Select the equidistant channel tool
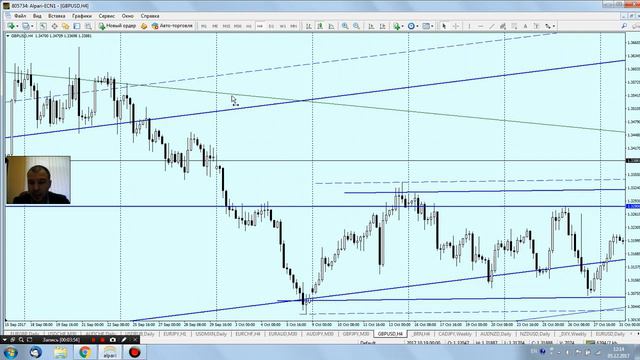 503,26
